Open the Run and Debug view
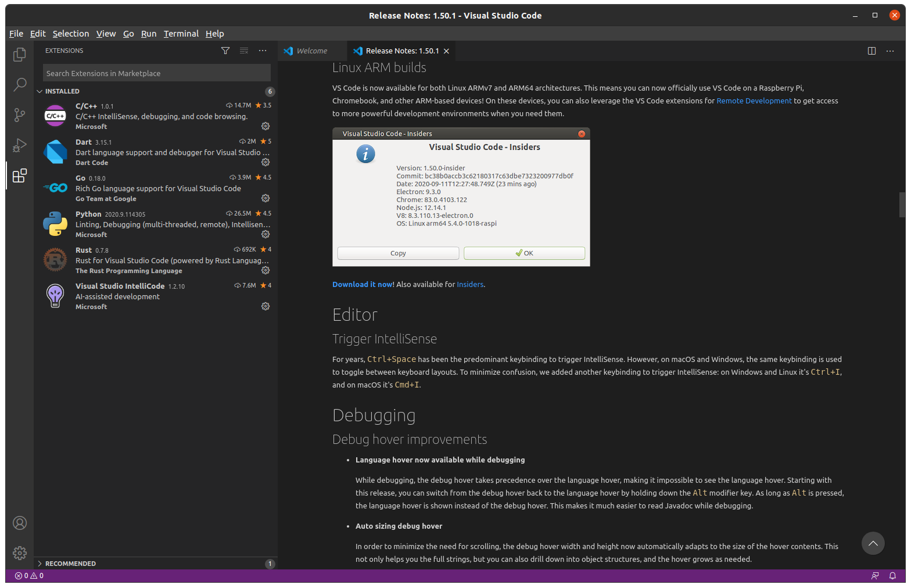 [x=20, y=145]
